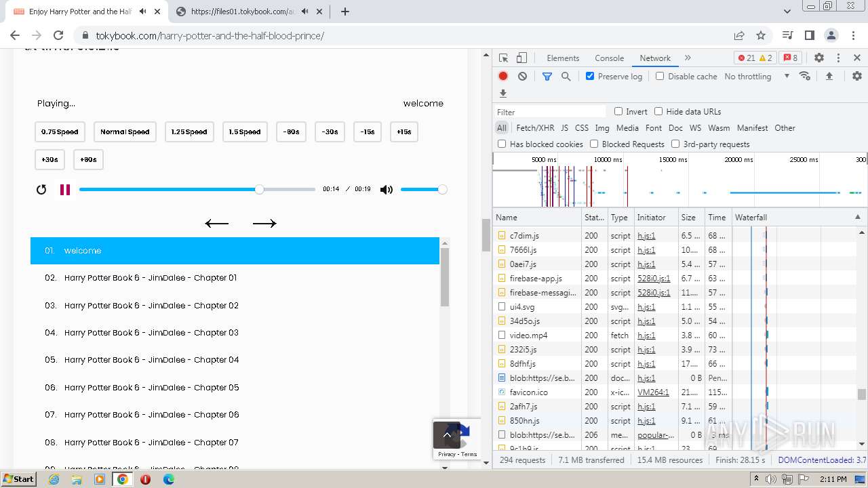Reload the page in Chrome
Viewport: 868px width, 488px height.
[x=58, y=35]
